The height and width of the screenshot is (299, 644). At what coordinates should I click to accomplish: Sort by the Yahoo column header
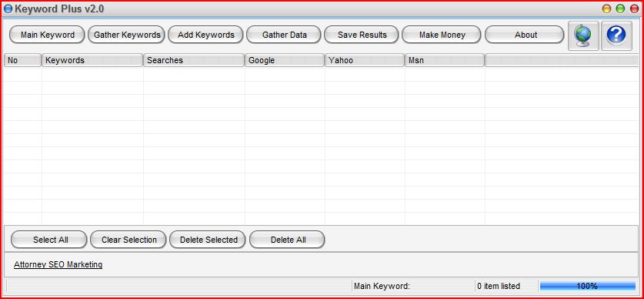click(365, 60)
